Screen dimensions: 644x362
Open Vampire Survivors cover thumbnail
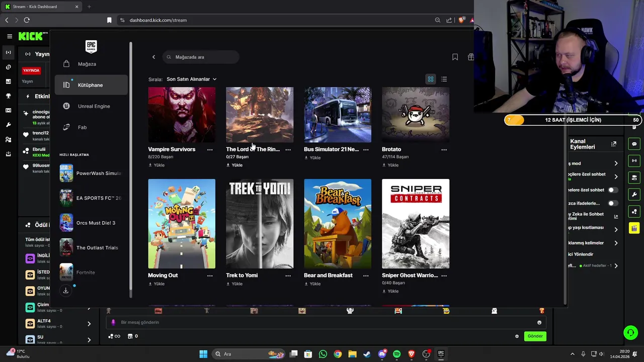pos(182,115)
